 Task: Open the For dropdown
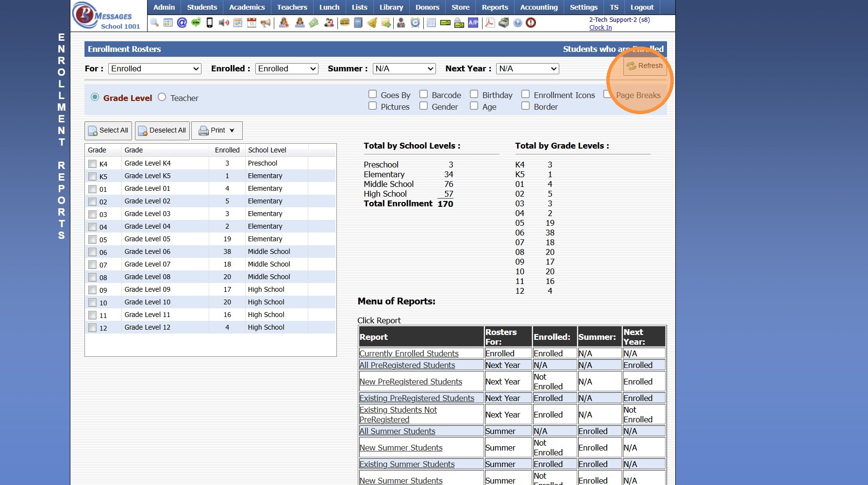point(154,69)
